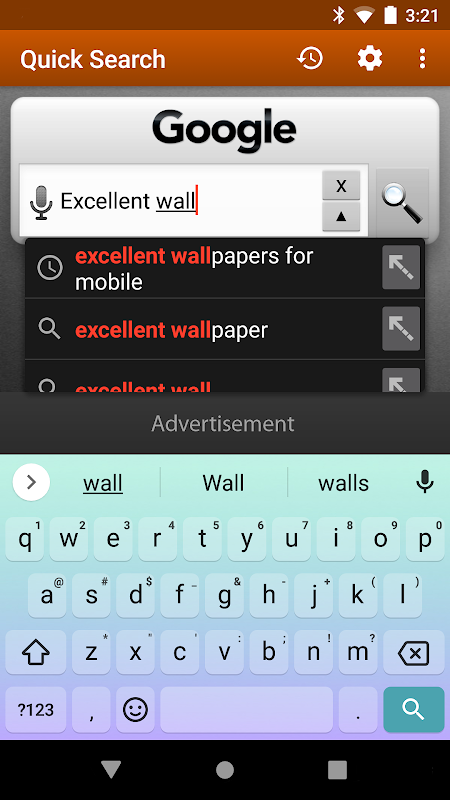
Task: Tap Android home navigation button
Action: coord(224,770)
